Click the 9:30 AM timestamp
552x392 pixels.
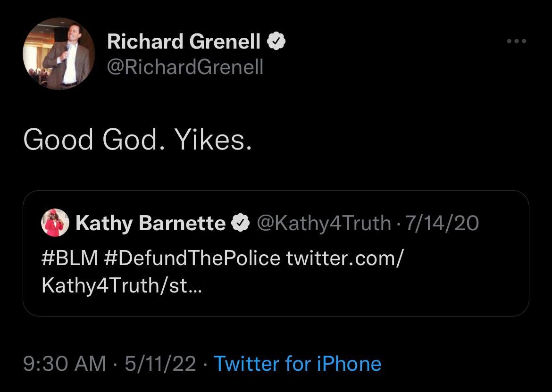64,364
